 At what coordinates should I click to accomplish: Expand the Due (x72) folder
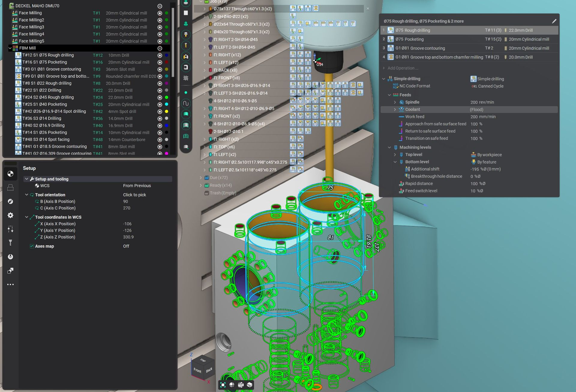pyautogui.click(x=201, y=178)
